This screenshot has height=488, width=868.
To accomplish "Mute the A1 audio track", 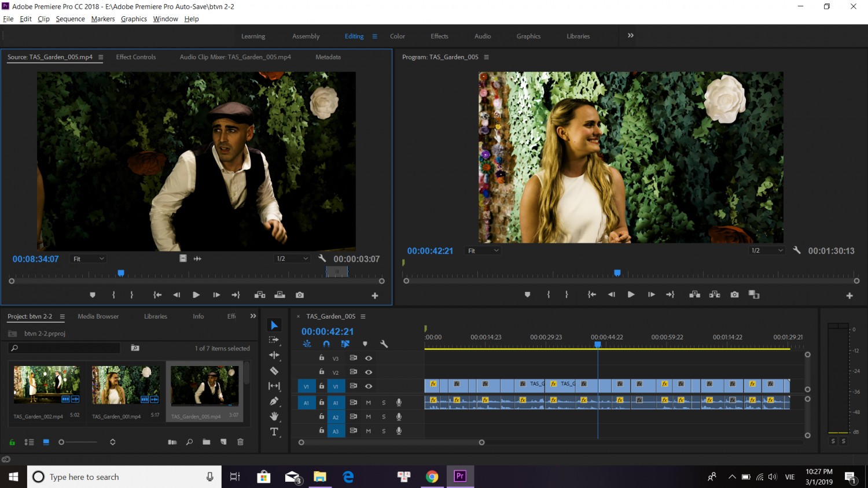I will pyautogui.click(x=369, y=402).
